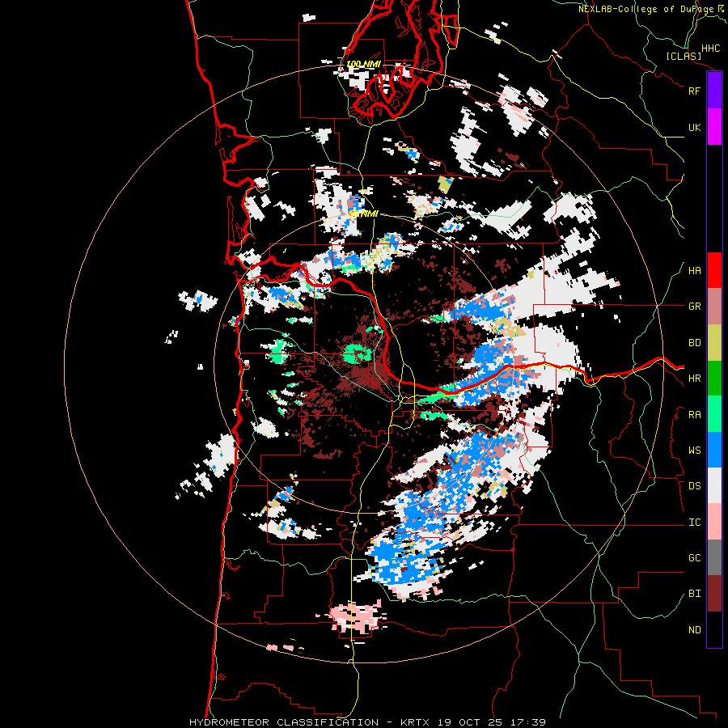Click the 'HR' legend label text
728x728 pixels.
coord(694,379)
